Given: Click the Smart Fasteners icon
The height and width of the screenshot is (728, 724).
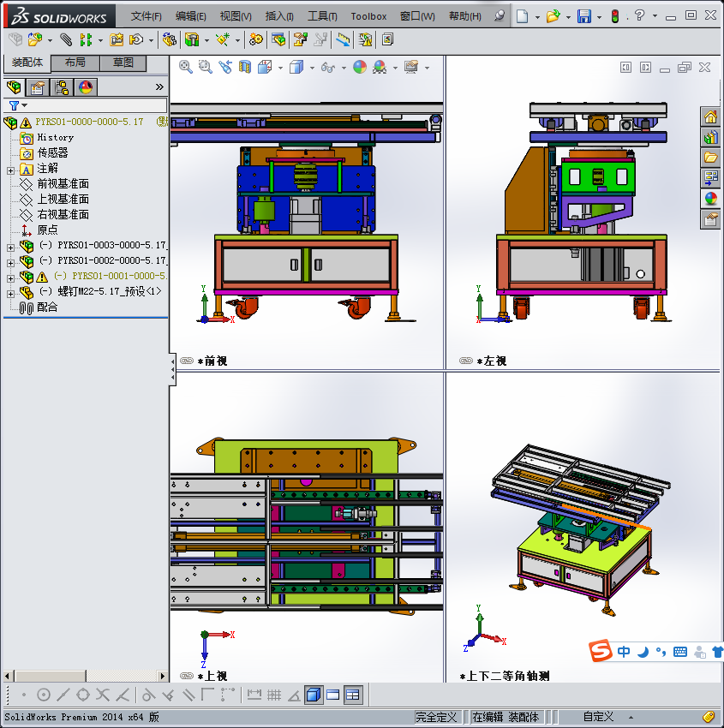Looking at the screenshot, I should (x=117, y=40).
